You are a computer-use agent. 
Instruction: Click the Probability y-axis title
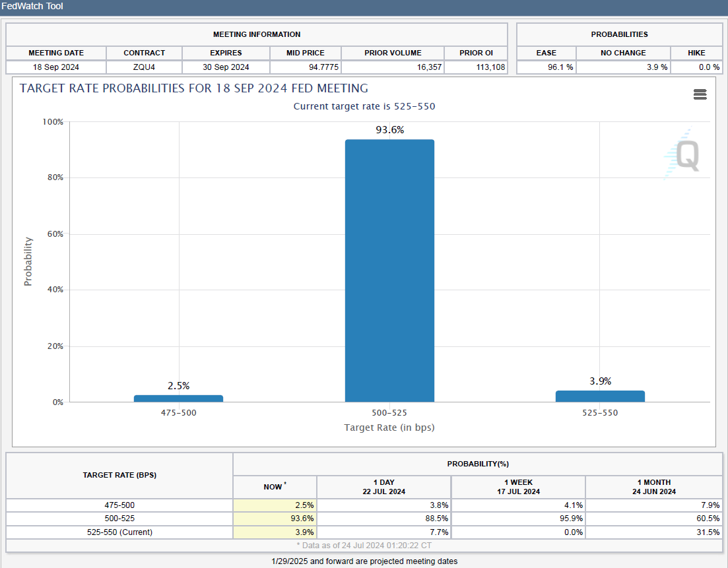[x=28, y=261]
